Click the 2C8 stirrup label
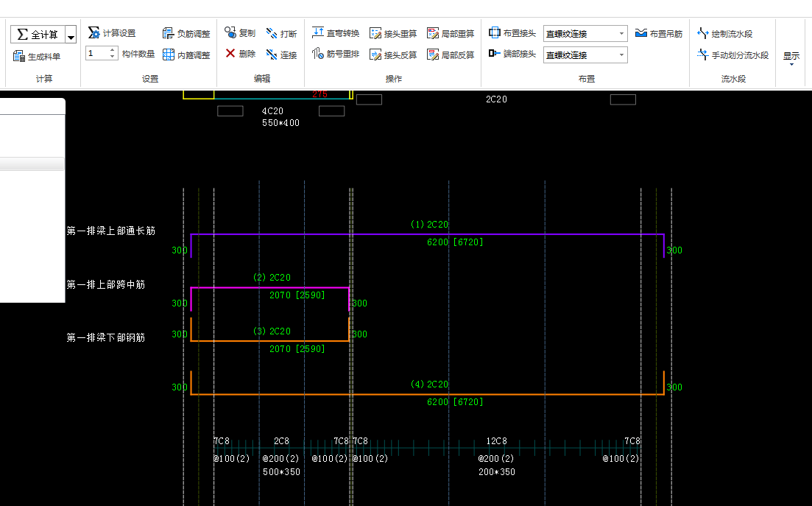This screenshot has width=812, height=506. [x=281, y=440]
